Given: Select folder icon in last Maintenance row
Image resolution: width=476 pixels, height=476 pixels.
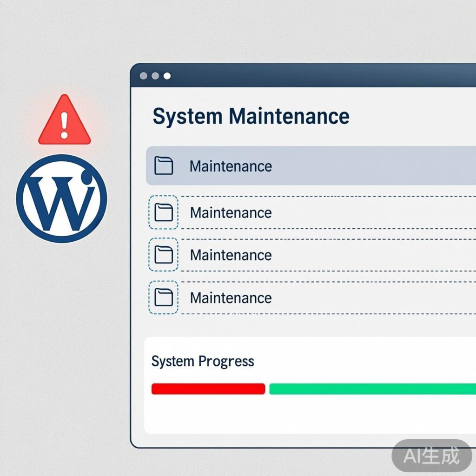Looking at the screenshot, I should [163, 297].
